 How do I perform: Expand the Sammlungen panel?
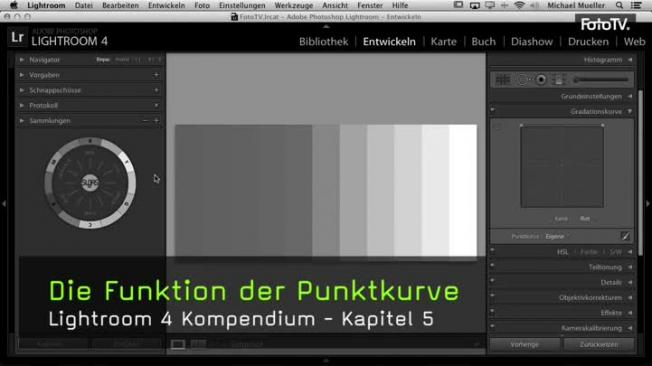22,121
